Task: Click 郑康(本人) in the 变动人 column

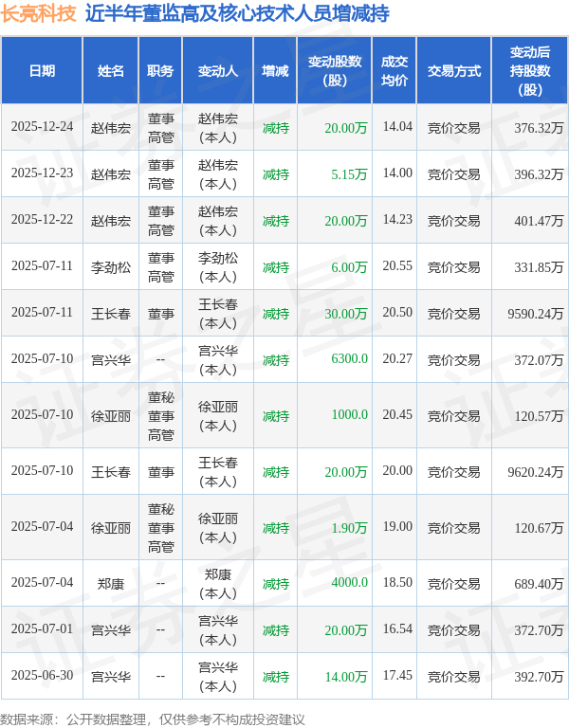Action: [x=218, y=584]
